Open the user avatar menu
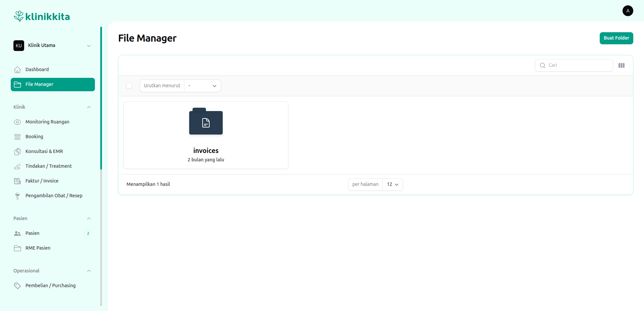 (x=628, y=11)
